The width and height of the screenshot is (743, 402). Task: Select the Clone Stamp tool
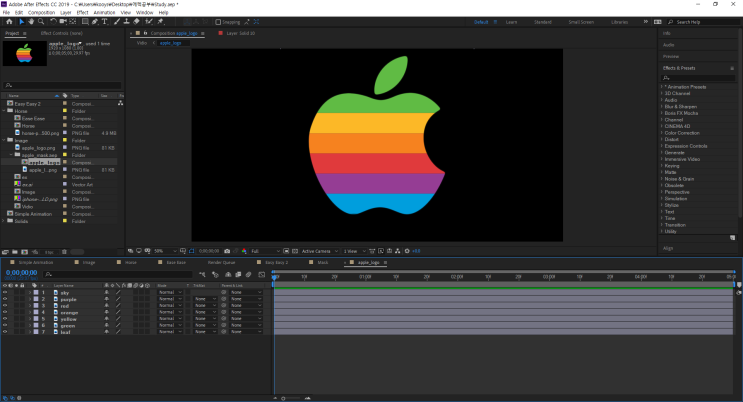(127, 22)
